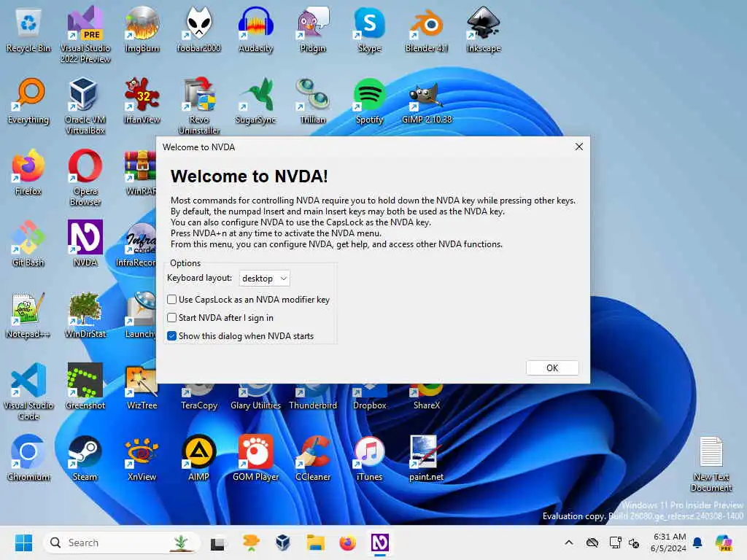
Task: Select the Recycle Bin desktop icon
Action: [x=28, y=31]
